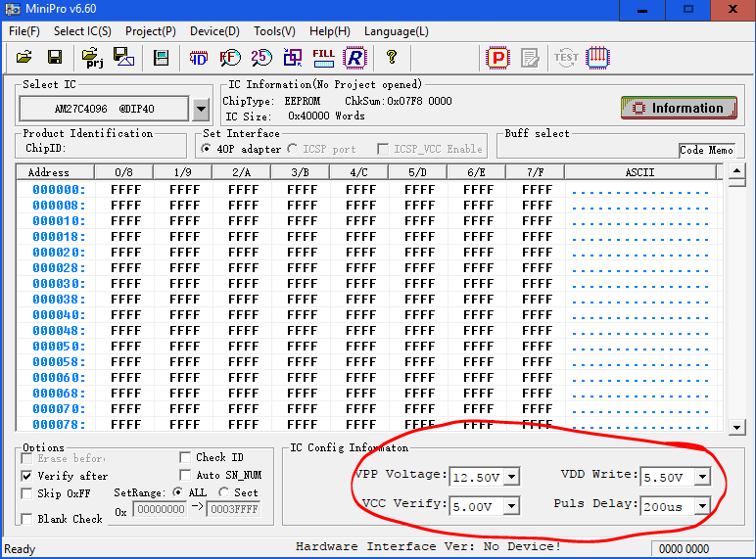Click the greyed edit document icon
The height and width of the screenshot is (559, 756).
530,59
